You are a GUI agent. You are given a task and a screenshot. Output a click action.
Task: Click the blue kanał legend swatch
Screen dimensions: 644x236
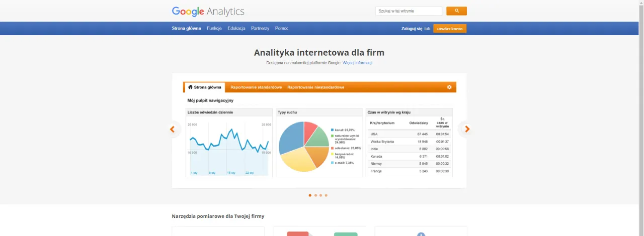click(333, 130)
